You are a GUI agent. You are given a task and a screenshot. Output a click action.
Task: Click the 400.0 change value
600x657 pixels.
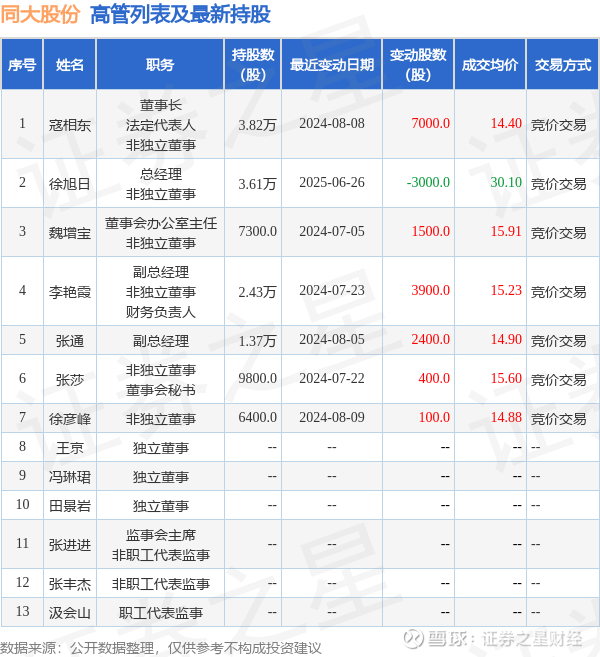(x=434, y=378)
